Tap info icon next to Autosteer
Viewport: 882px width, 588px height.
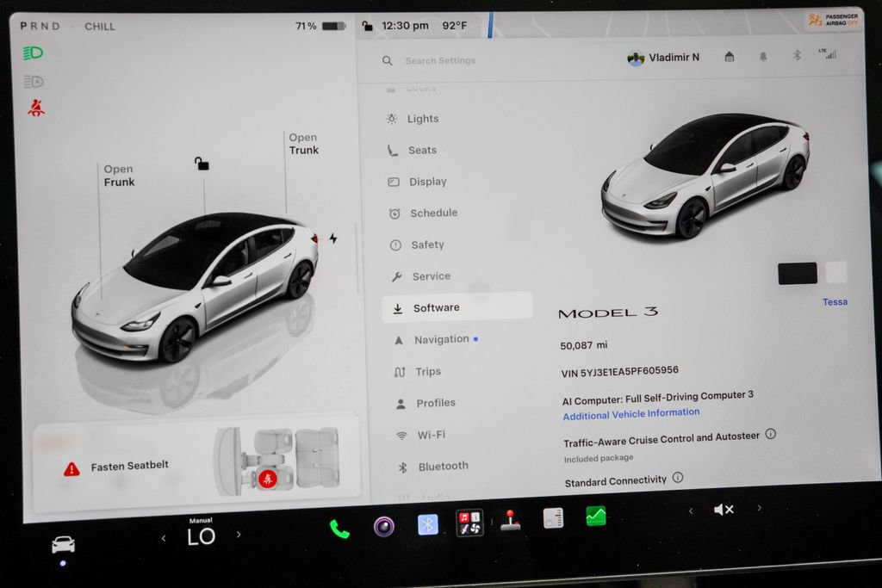tap(771, 434)
